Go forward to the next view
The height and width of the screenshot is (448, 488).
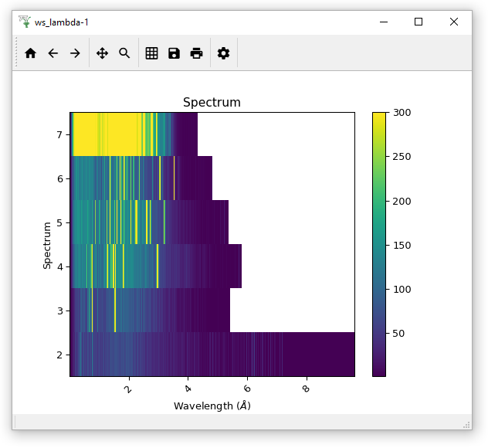75,53
